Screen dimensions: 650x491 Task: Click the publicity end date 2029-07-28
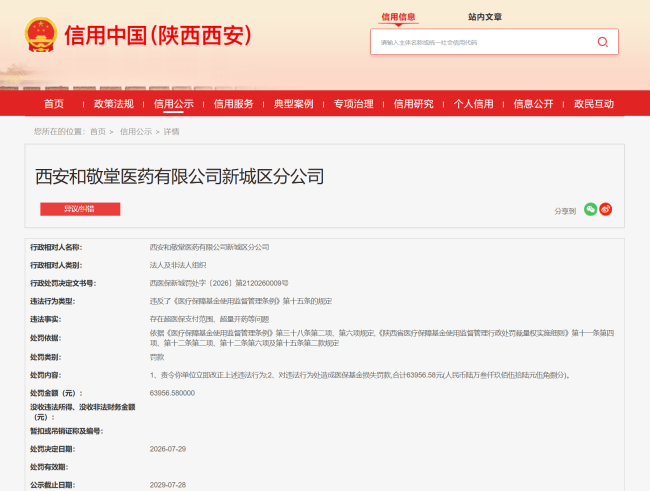click(168, 485)
